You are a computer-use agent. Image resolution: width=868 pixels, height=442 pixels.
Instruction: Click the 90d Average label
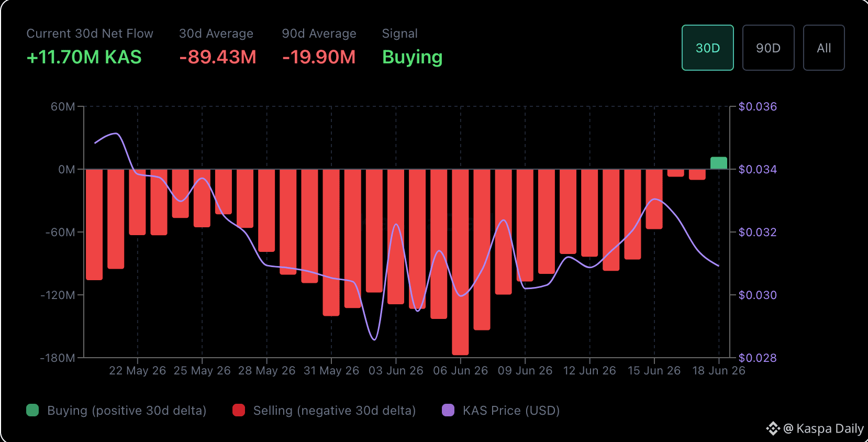coord(319,34)
